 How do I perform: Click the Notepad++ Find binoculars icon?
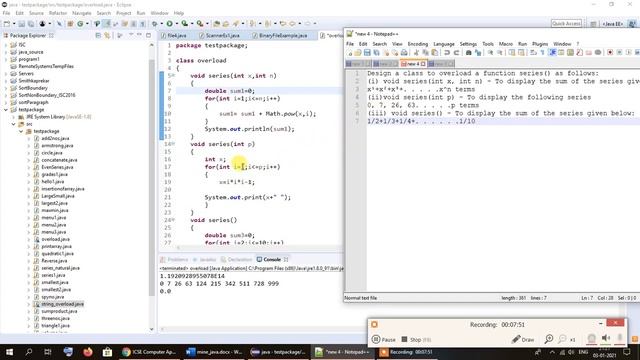click(469, 53)
